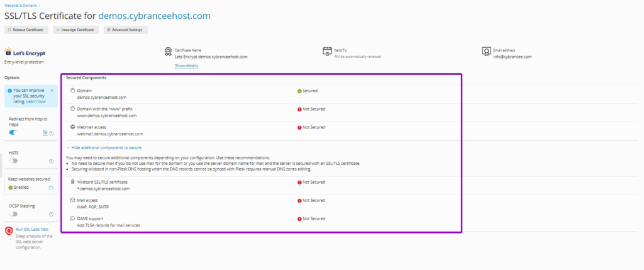This screenshot has width=644, height=270.
Task: Click help icon for Redirect from http
Action: click(x=52, y=133)
